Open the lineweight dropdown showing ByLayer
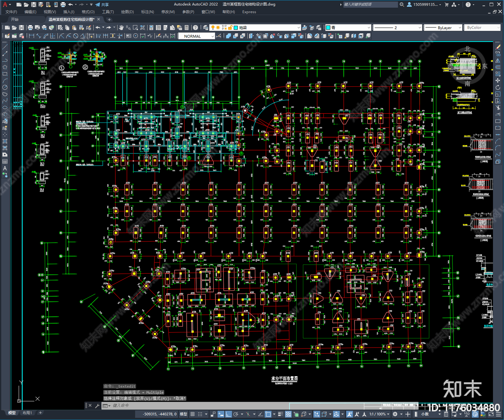The image size is (504, 420). pos(443,28)
